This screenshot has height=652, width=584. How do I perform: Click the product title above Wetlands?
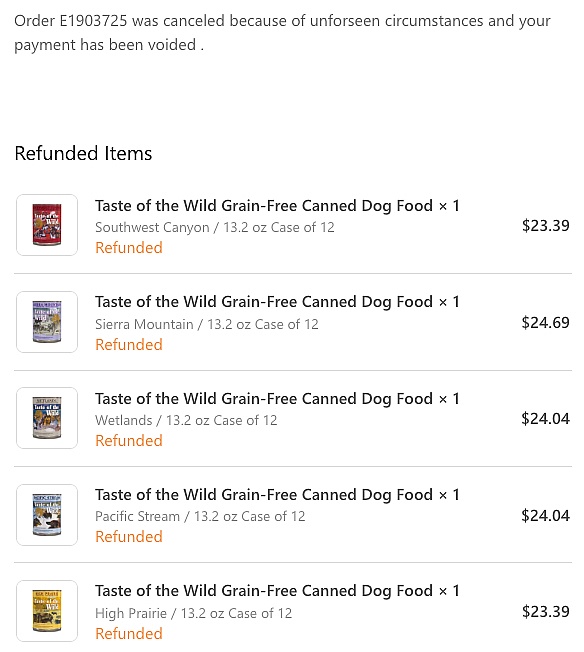(x=277, y=399)
